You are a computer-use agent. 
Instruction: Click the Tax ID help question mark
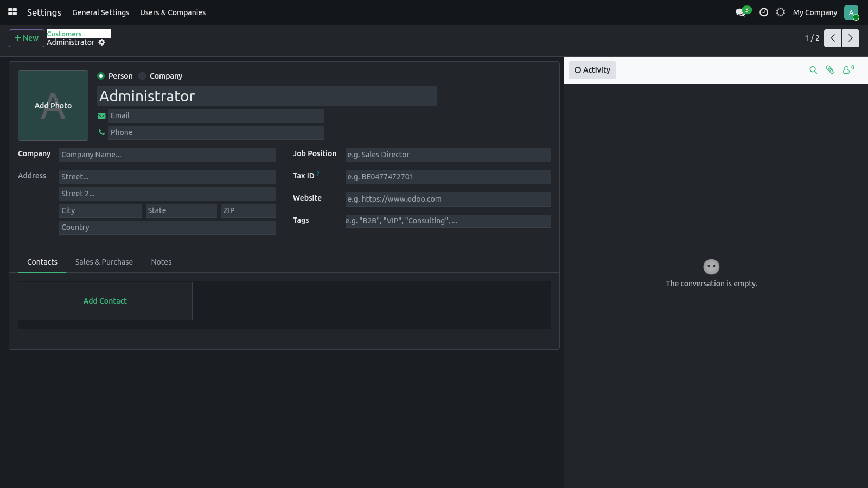(x=318, y=174)
